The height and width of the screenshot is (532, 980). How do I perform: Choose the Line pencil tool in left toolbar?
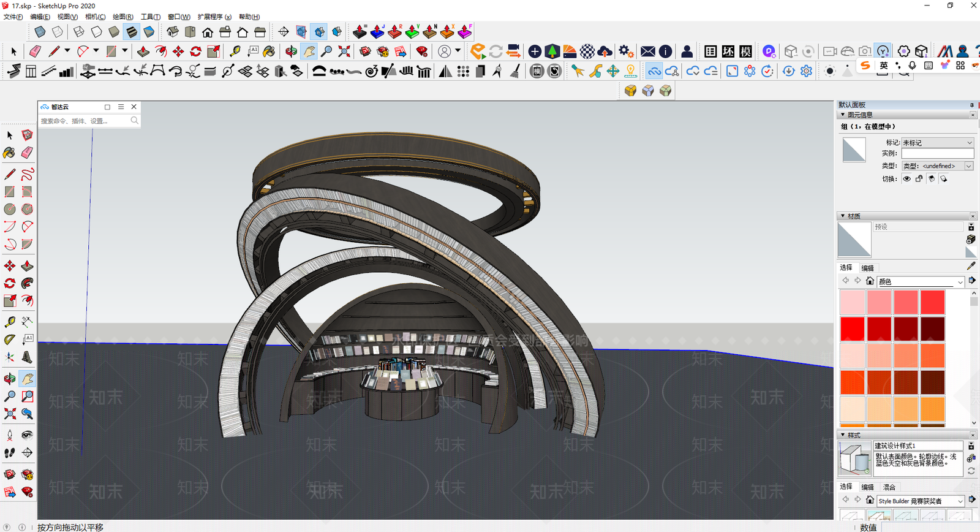(x=9, y=174)
